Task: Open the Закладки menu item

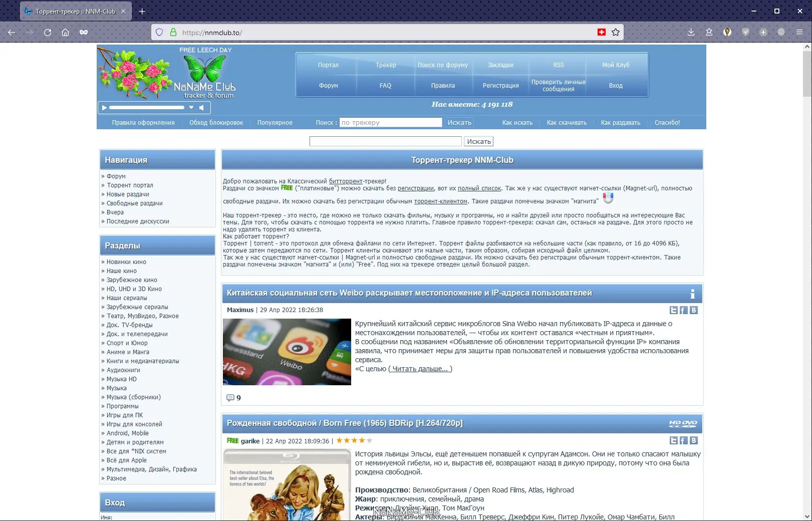Action: coord(500,65)
